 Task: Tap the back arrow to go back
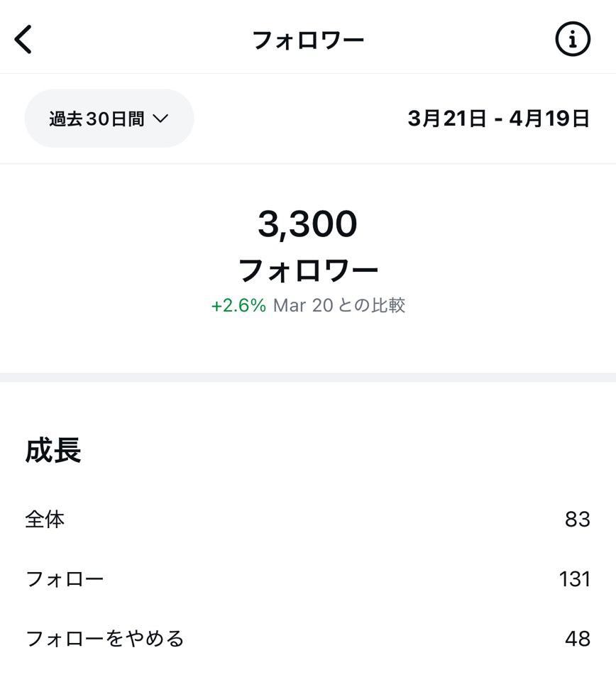(x=23, y=39)
